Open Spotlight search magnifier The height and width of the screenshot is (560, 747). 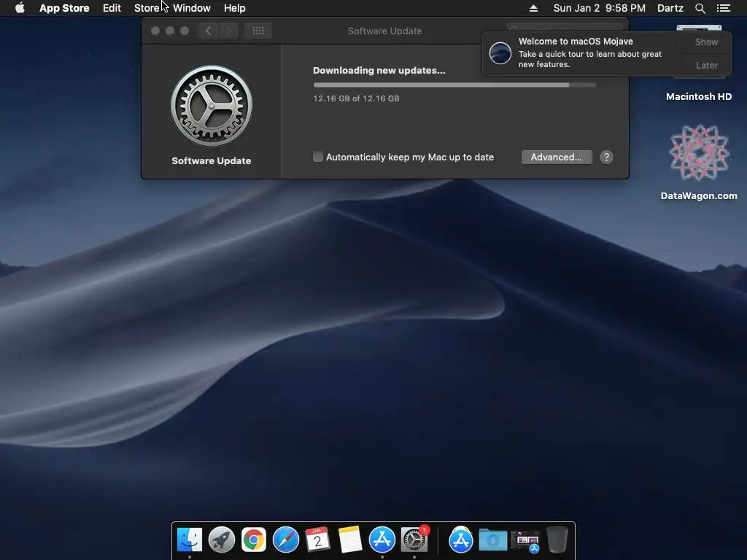click(700, 8)
